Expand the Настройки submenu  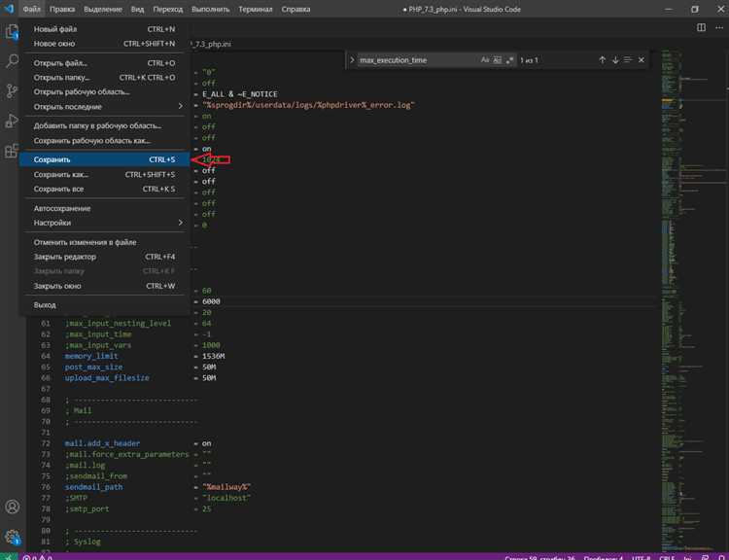point(105,223)
